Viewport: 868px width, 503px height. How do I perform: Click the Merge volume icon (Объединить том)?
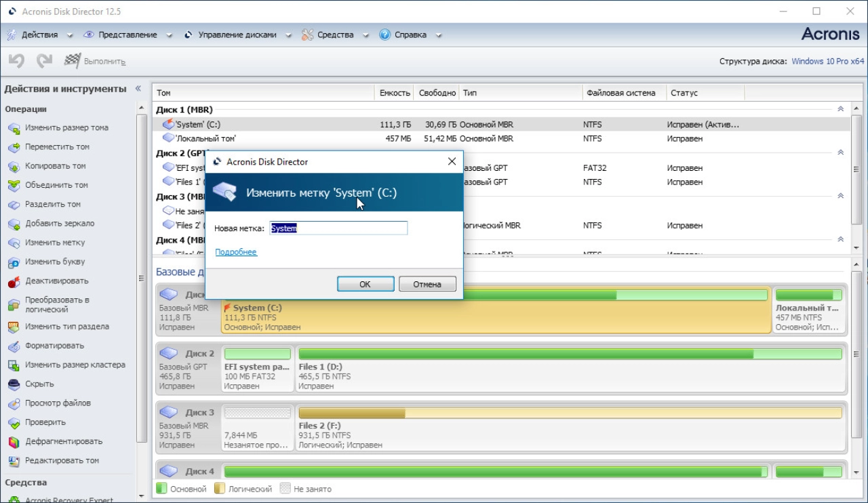[x=14, y=185]
